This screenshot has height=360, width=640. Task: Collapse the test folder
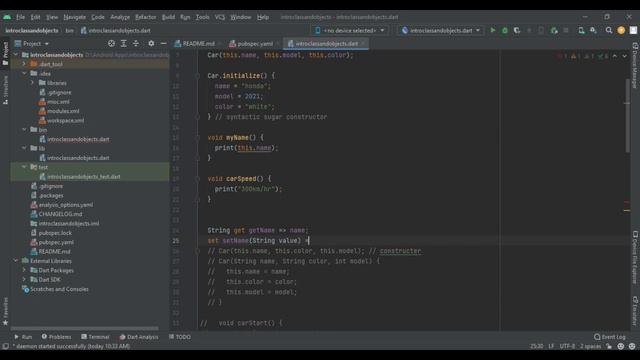tap(24, 167)
